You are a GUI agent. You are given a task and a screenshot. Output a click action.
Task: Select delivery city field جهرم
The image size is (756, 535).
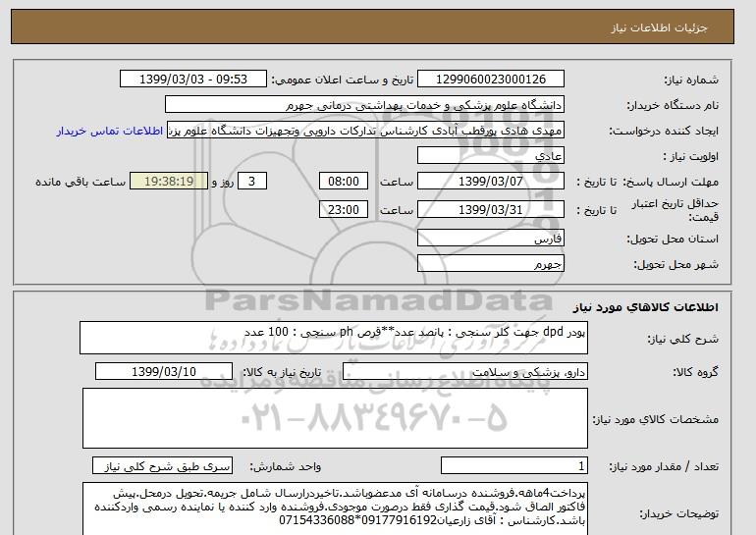click(x=490, y=264)
